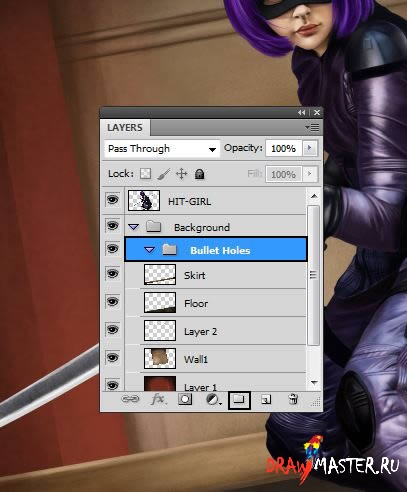The image size is (407, 492).
Task: Select the layer named Skirt
Action: 195,275
